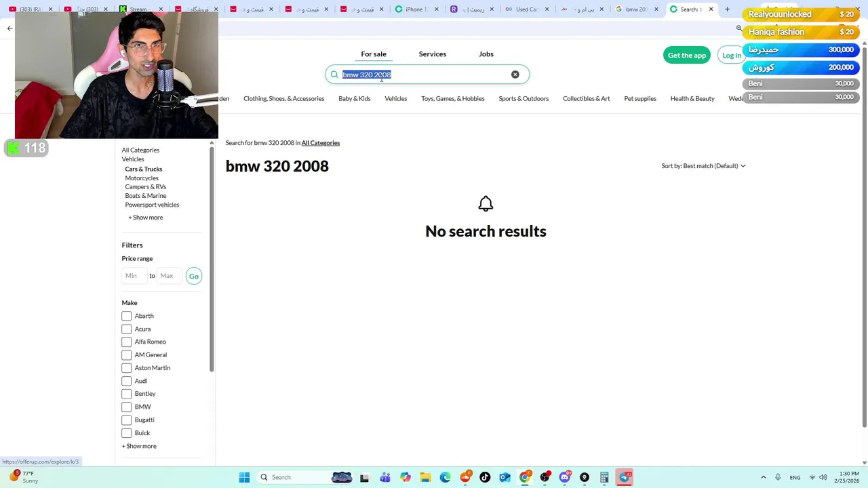Image resolution: width=868 pixels, height=488 pixels.
Task: Click the sidebar filter scrollbar
Action: (x=212, y=258)
